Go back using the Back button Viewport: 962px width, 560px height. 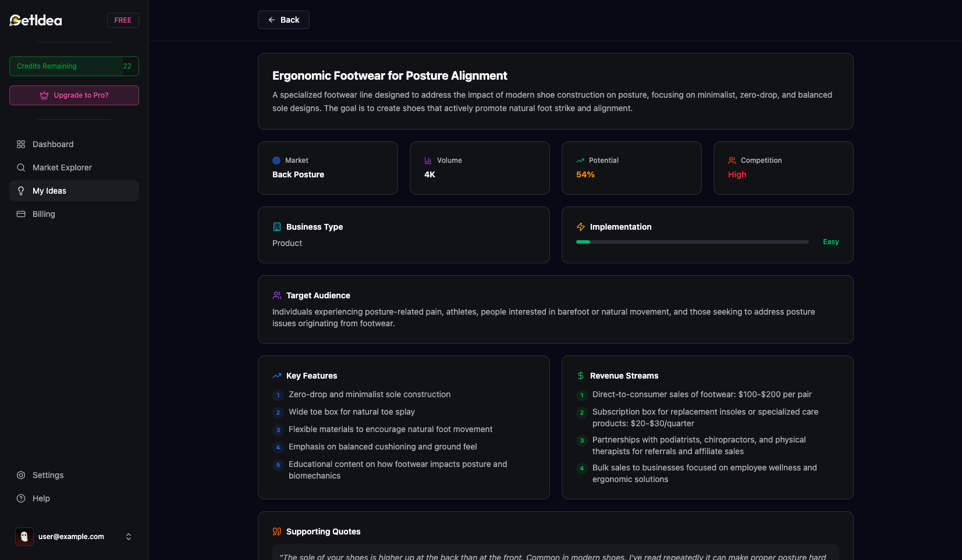coord(283,20)
